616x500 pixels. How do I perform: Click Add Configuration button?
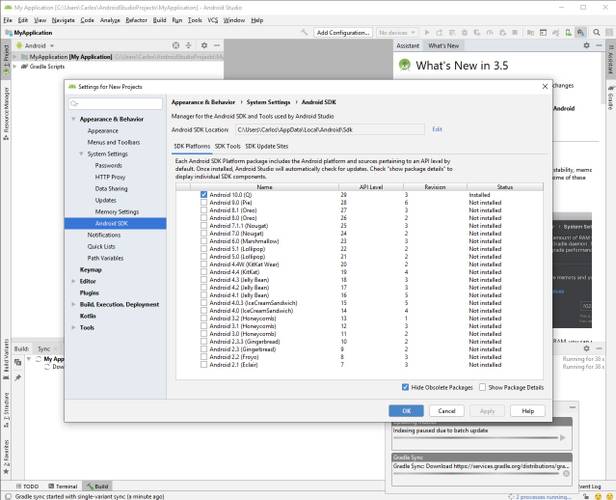tap(343, 33)
